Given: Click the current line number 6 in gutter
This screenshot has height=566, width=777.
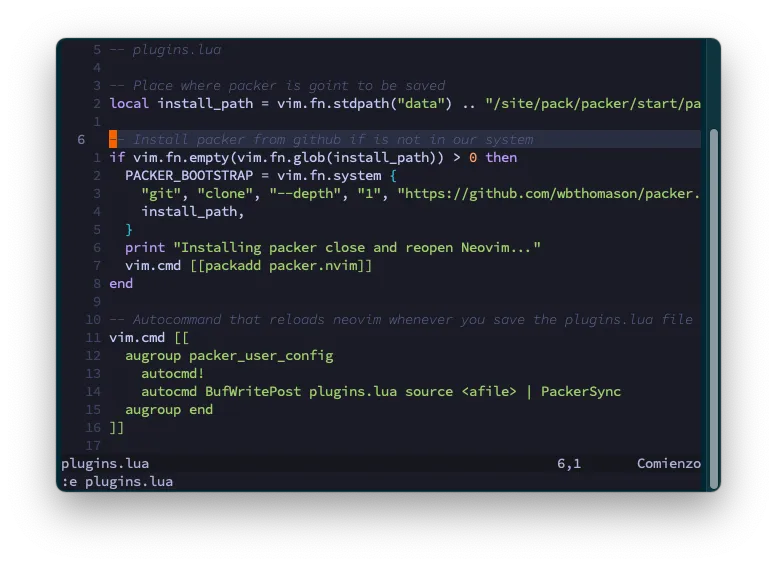Looking at the screenshot, I should 81,140.
